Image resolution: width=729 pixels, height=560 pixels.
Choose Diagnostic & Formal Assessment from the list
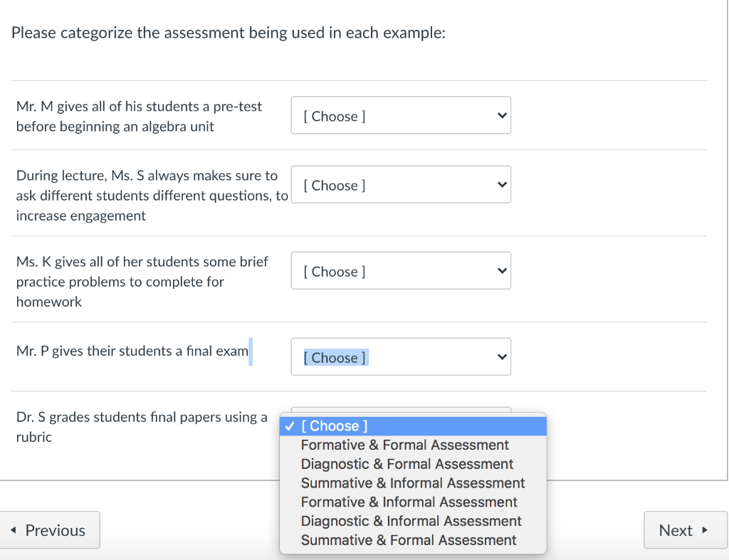point(407,464)
